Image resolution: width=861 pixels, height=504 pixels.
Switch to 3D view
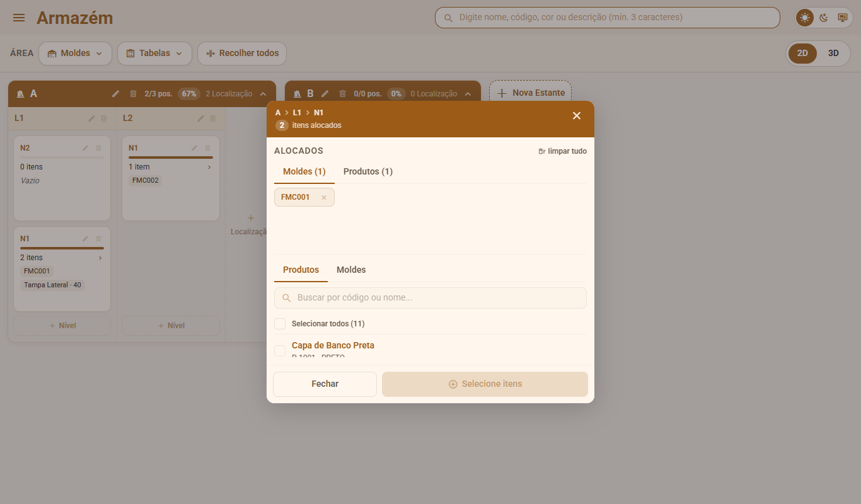coord(833,54)
